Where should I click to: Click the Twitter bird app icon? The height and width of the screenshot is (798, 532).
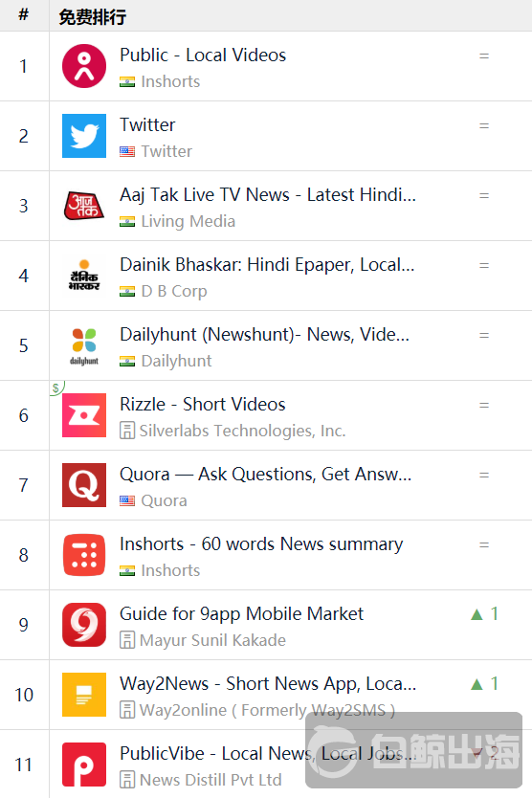coord(84,136)
